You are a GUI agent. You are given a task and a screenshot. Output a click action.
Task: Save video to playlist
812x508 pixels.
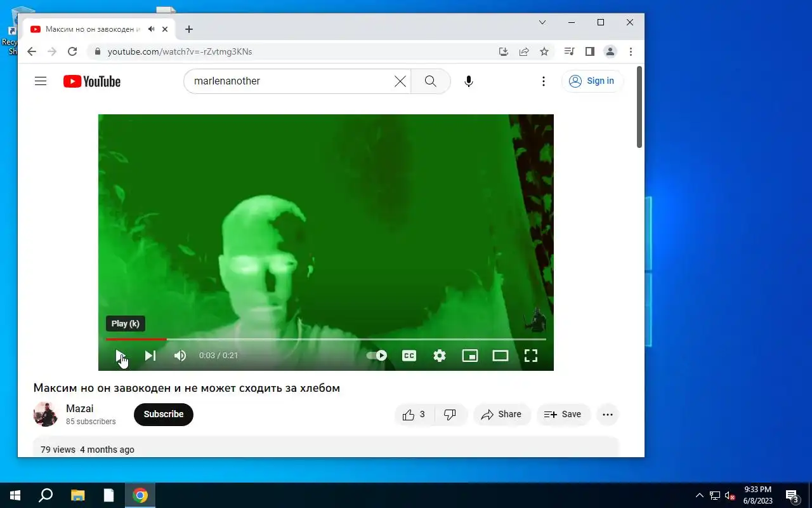click(563, 415)
